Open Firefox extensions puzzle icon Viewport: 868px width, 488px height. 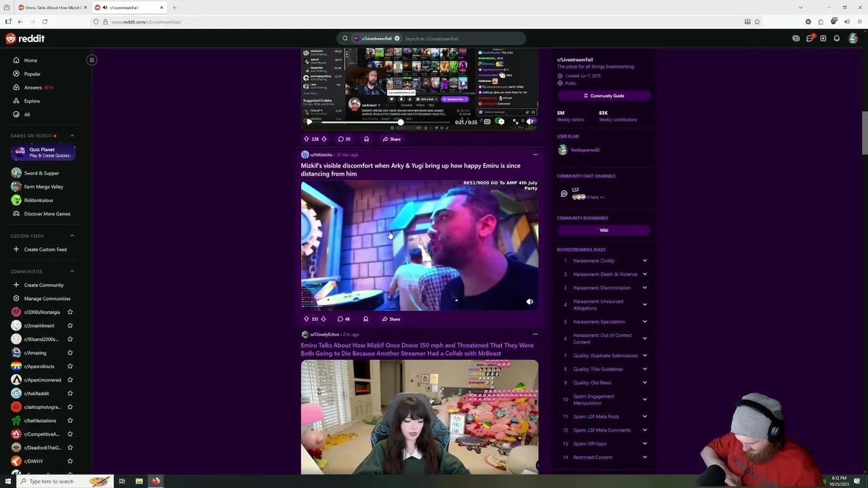click(821, 22)
